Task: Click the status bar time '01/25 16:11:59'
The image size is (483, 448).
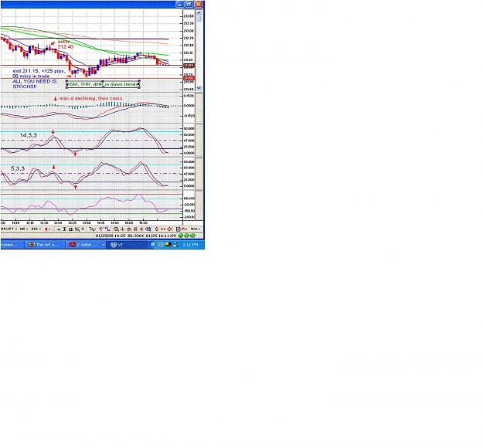Action: click(161, 236)
